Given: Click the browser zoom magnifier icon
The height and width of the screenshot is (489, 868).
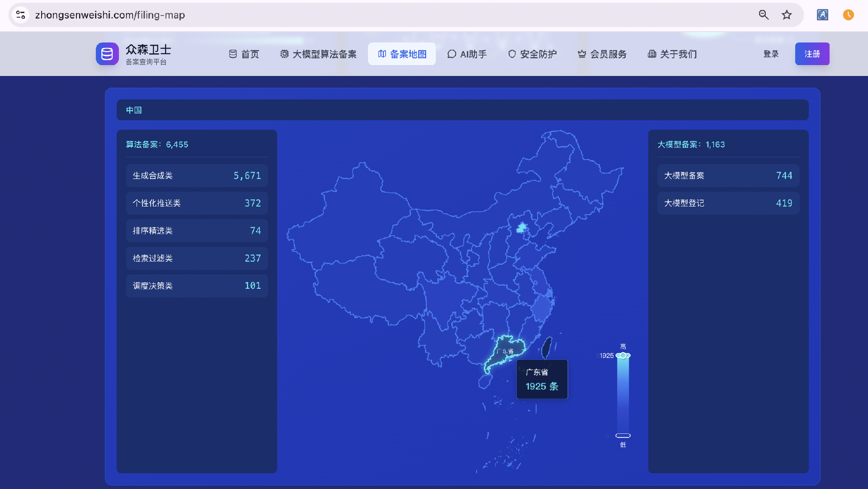Looking at the screenshot, I should point(763,15).
